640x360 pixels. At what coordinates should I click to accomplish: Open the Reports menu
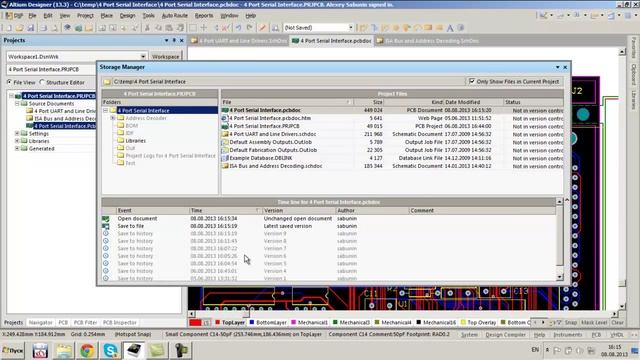[204, 16]
